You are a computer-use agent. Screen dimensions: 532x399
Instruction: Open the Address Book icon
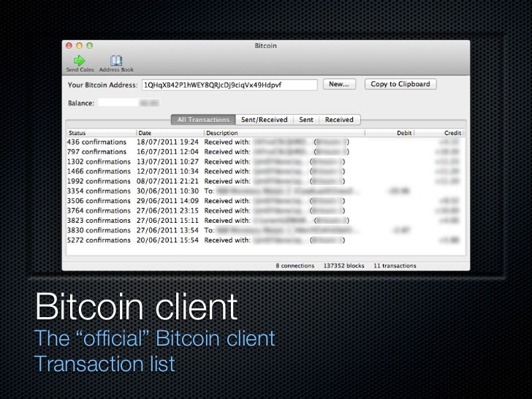point(116,61)
